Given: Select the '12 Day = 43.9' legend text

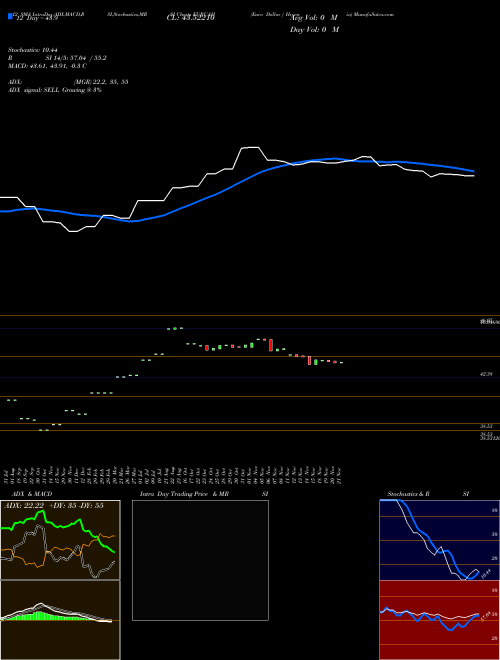Looking at the screenshot, I should pyautogui.click(x=36, y=18).
